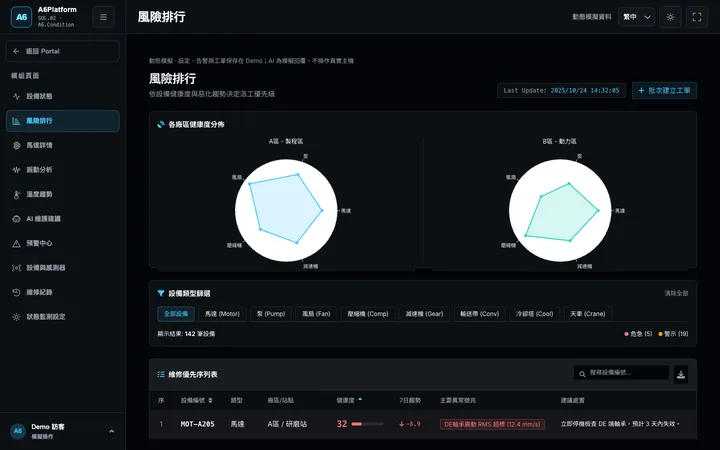The width and height of the screenshot is (720, 450).
Task: Click 維修優先序列表 list icon
Action: (161, 374)
